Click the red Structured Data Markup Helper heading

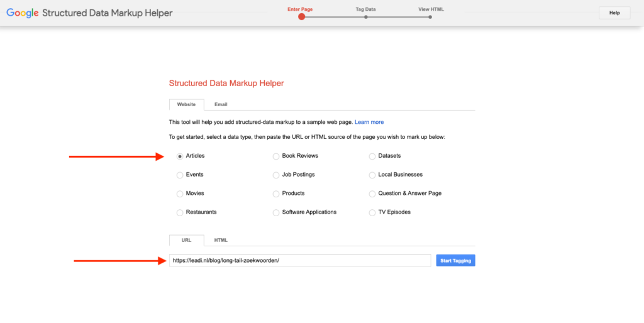pos(226,84)
